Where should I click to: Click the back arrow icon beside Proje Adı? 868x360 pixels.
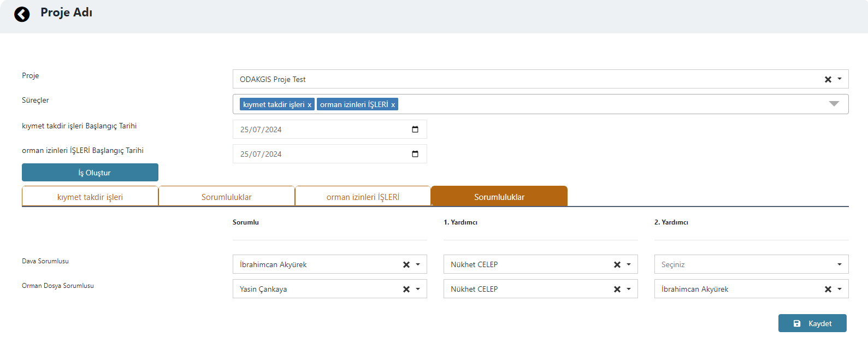[22, 14]
